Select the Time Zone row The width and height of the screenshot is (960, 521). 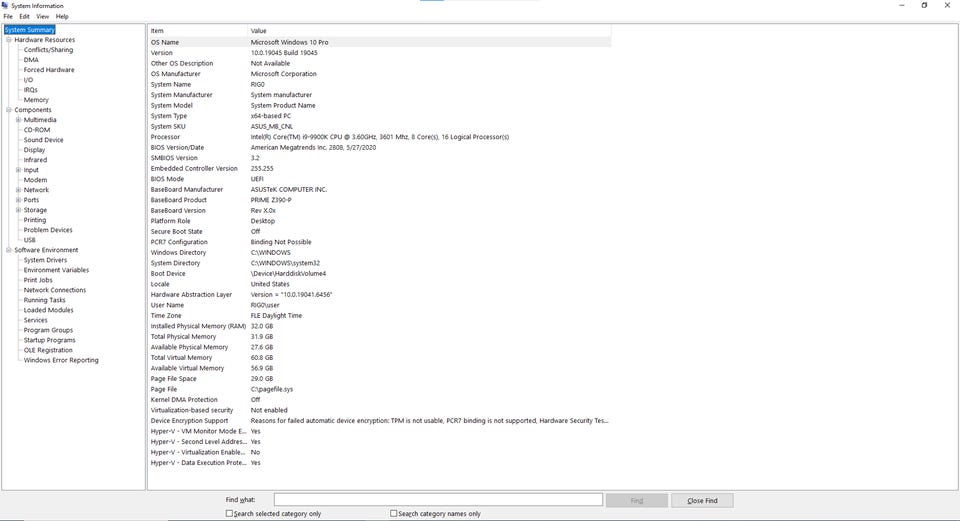(x=380, y=316)
